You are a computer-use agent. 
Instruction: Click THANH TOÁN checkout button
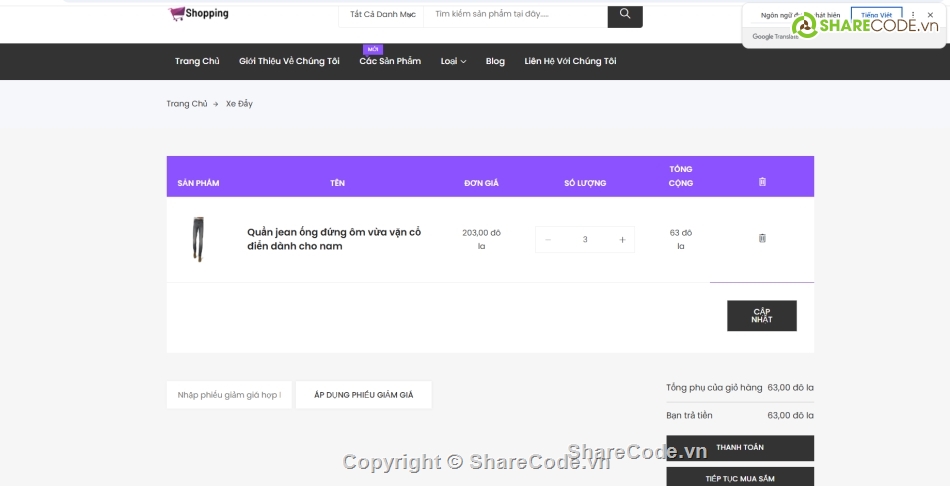coord(740,448)
